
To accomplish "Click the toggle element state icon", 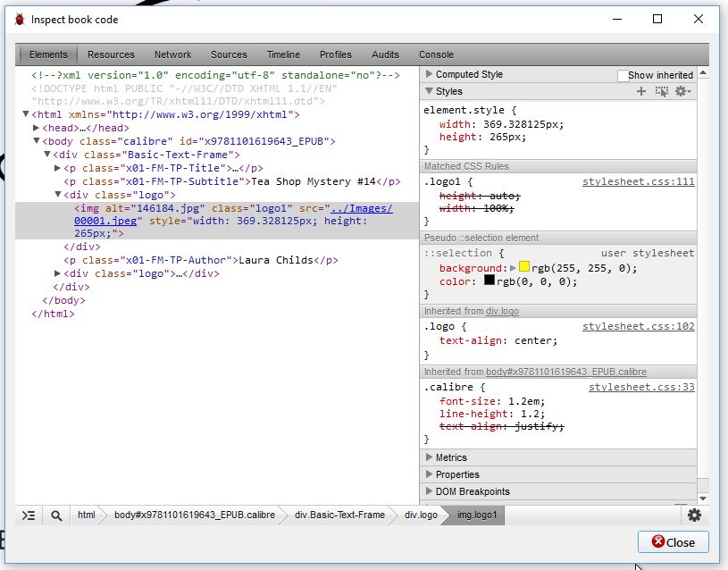I will [661, 92].
